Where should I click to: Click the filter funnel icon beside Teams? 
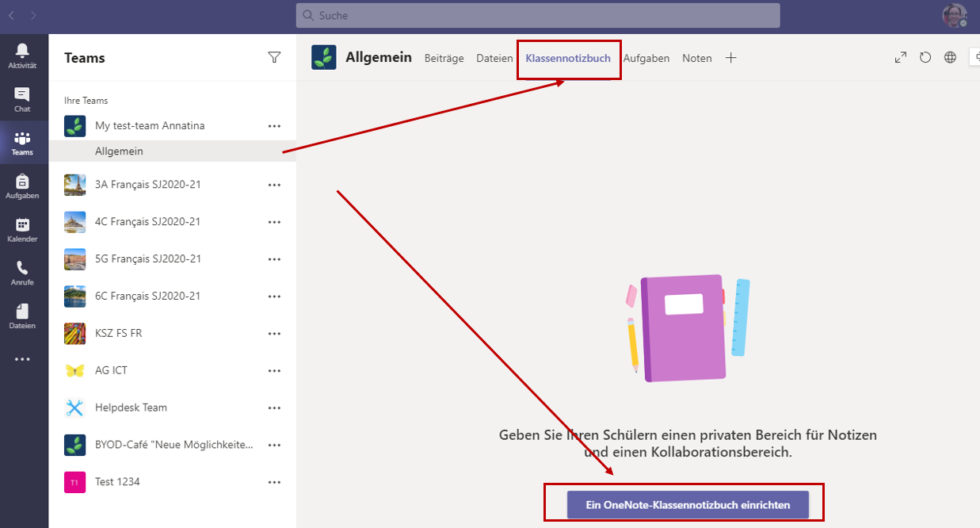click(274, 57)
